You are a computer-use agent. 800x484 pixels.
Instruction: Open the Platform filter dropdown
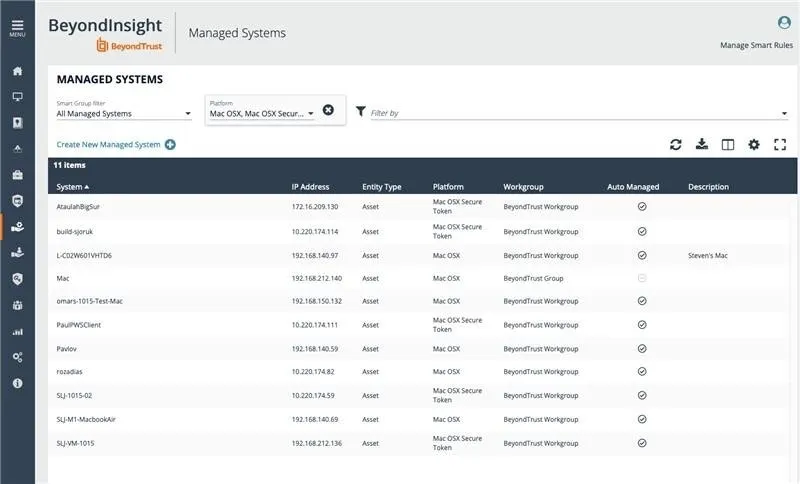tap(262, 113)
